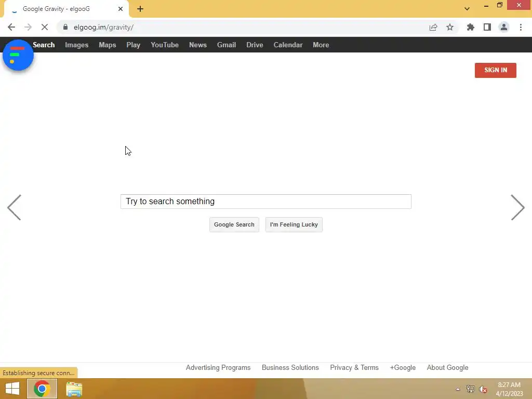This screenshot has height=399, width=532.
Task: Open Gmail in the nav bar
Action: tap(227, 45)
